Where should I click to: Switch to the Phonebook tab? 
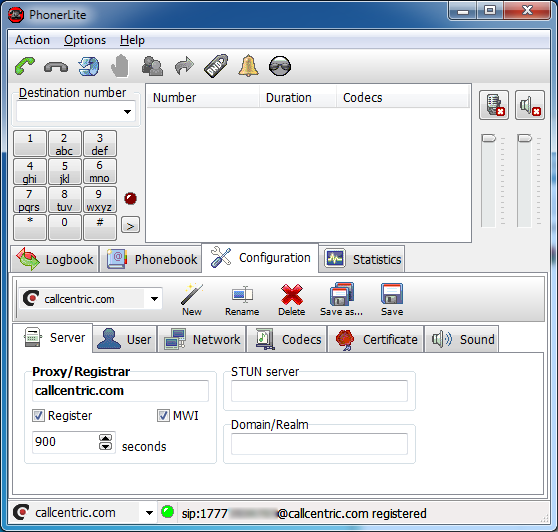[151, 259]
